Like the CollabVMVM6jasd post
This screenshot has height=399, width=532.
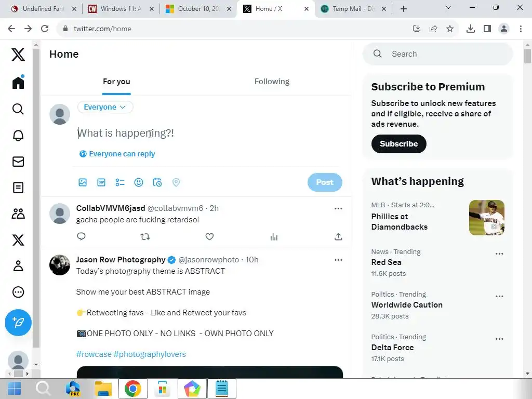click(209, 236)
